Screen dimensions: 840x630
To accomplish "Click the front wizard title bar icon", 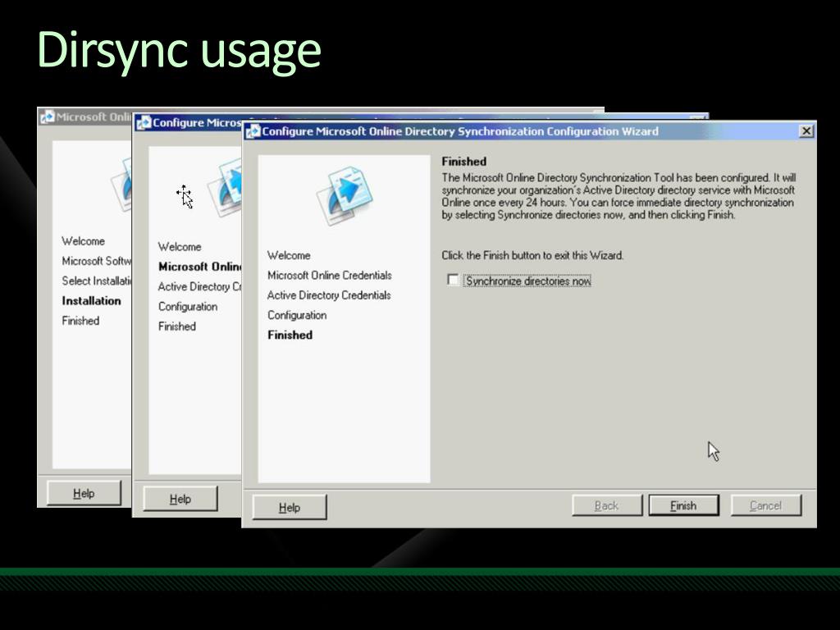I will coord(253,131).
